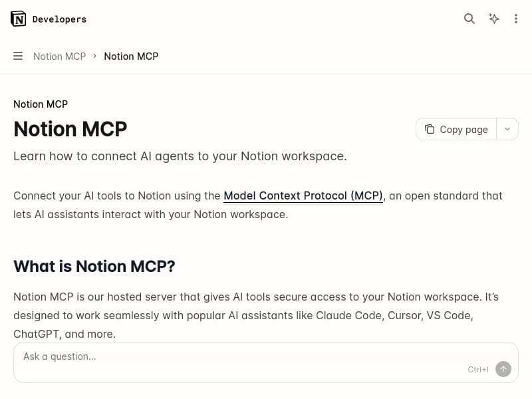
Task: Click the chevron separator in the breadcrumb
Action: click(x=94, y=57)
